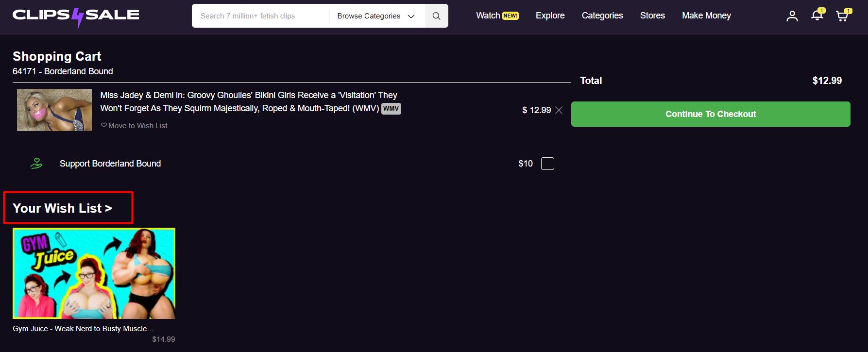Tick the $10 support checkbox

(547, 164)
